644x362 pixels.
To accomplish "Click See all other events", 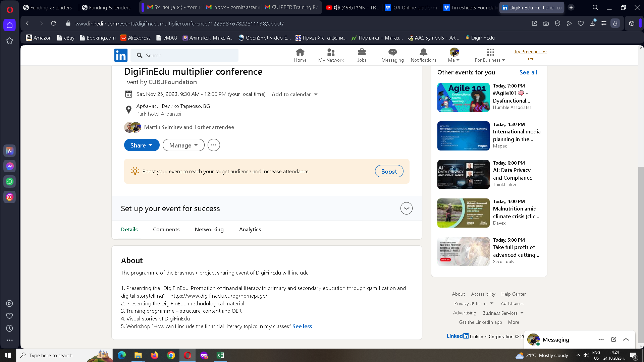I will point(528,72).
